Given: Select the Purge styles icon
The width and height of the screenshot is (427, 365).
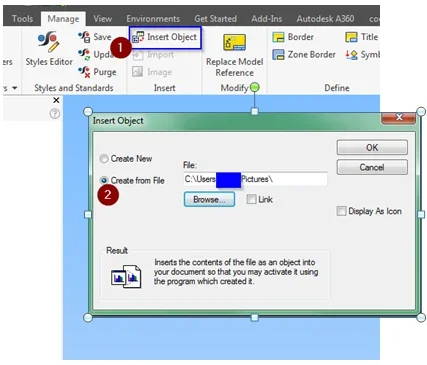Looking at the screenshot, I should 84,72.
